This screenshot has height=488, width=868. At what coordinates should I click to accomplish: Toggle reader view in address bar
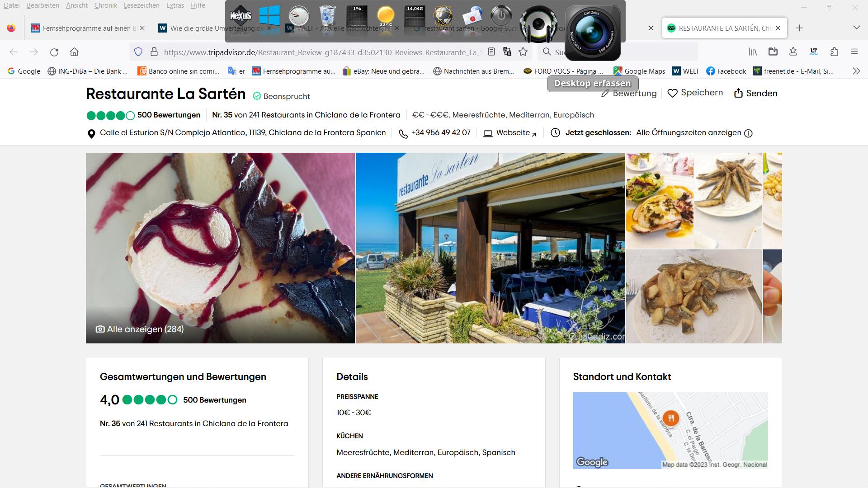[x=491, y=52]
